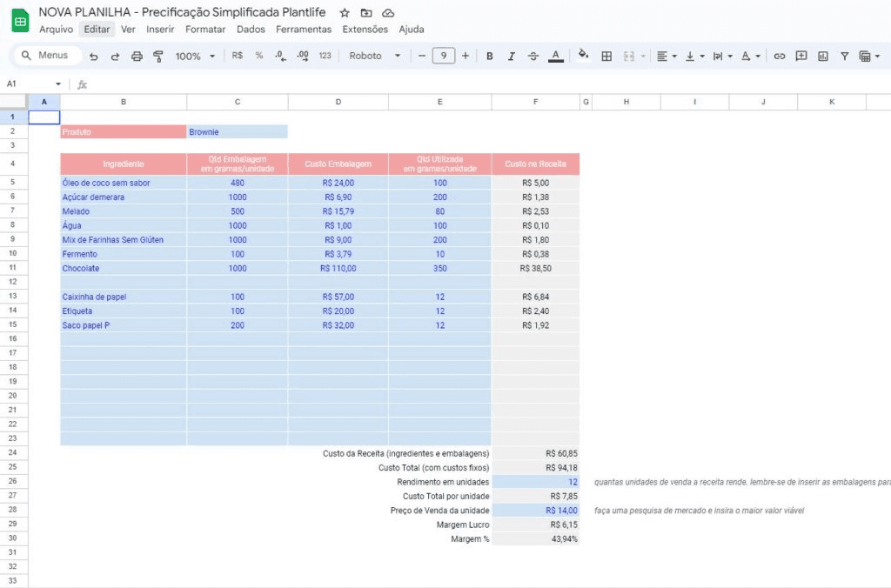Expand the Roboto font dropdown
891x588 pixels.
click(x=374, y=56)
